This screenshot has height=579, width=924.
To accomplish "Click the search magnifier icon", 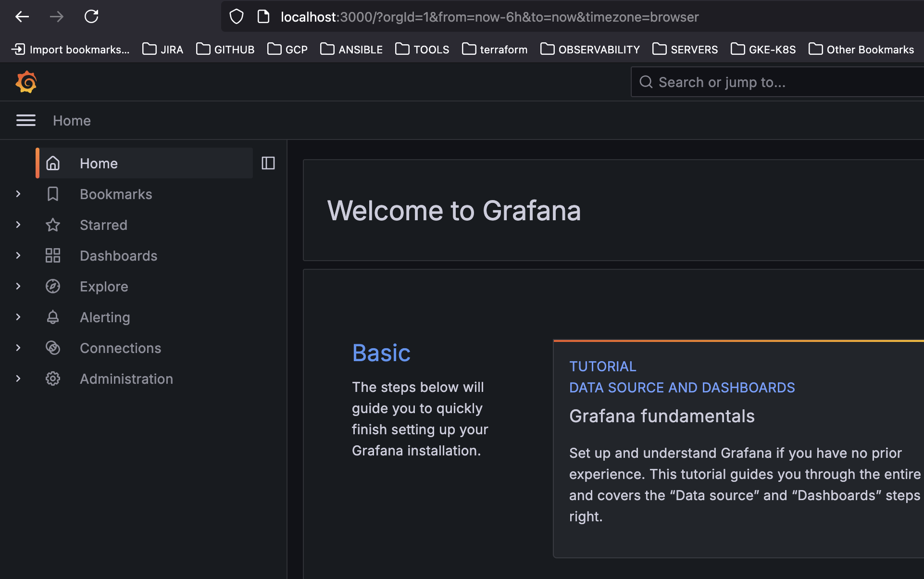I will coord(646,82).
